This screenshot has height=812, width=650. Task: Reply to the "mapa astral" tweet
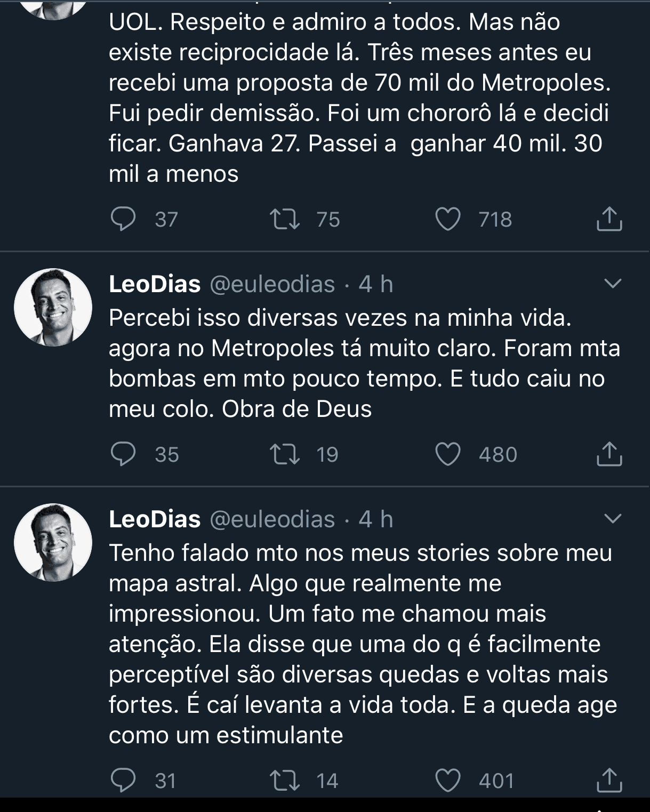click(x=123, y=781)
